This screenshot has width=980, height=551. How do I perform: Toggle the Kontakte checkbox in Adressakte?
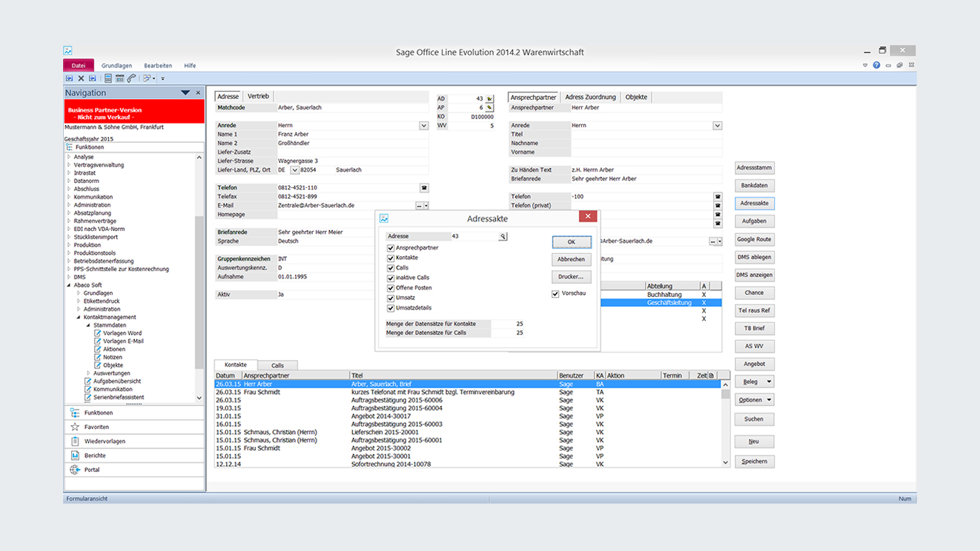391,258
